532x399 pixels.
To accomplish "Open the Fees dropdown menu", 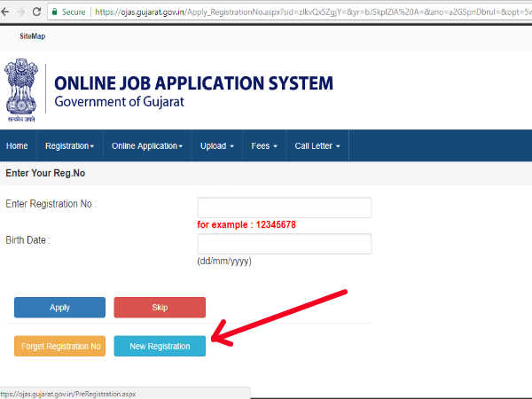I will 264,145.
